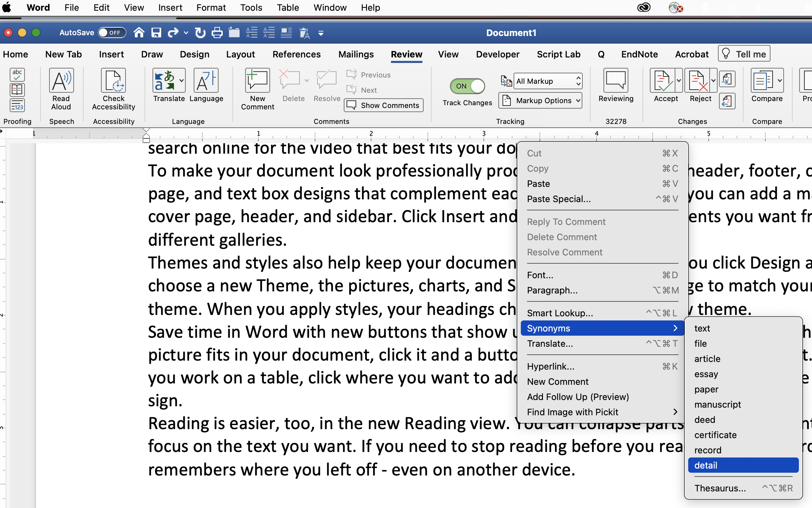The width and height of the screenshot is (812, 508).
Task: Choose Paste Special in context menu
Action: [x=559, y=199]
